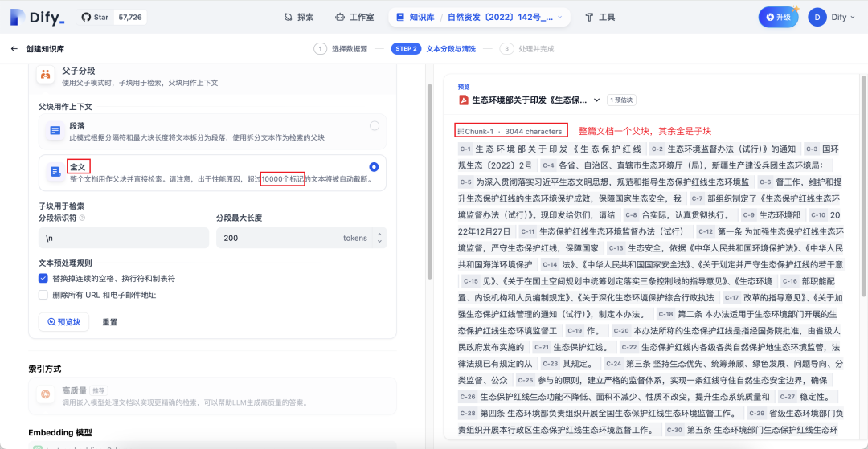This screenshot has height=449, width=868.
Task: Click the 文本预处理规则 heading
Action: click(65, 263)
